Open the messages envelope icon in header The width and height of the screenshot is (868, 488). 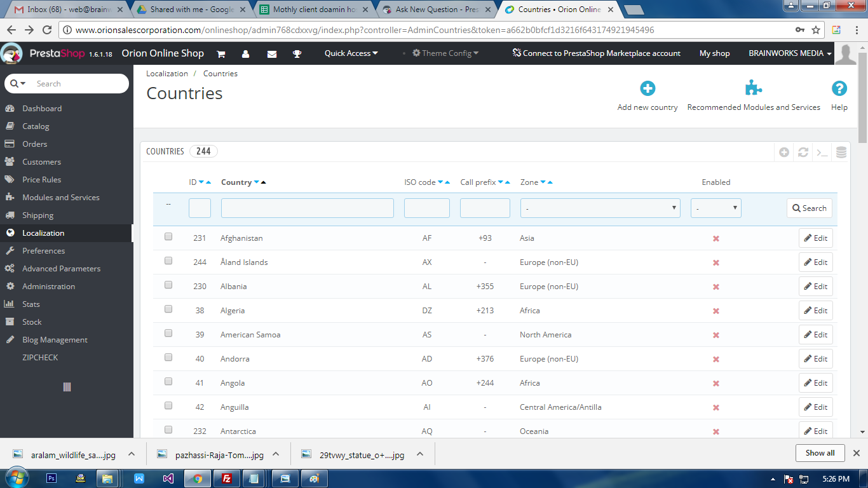[272, 54]
